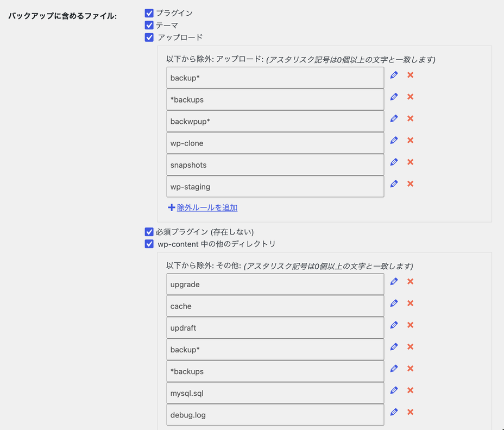Remove the 'wp-staging' exclusion rule
Screen dimensions: 504x430
[410, 184]
